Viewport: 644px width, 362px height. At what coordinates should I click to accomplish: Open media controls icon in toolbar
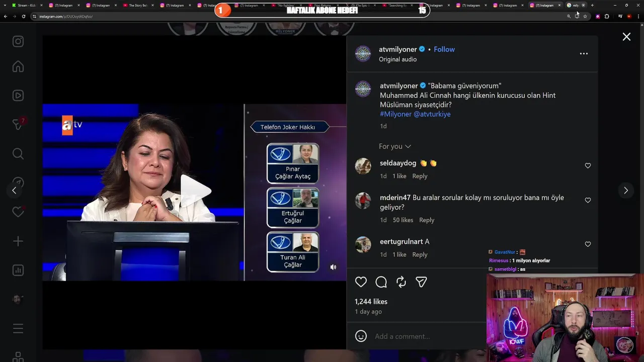point(620,16)
